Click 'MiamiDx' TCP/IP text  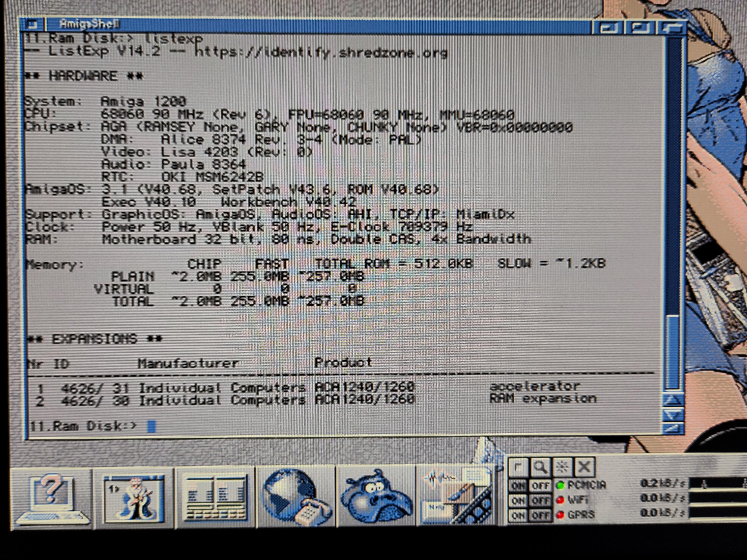coord(485,214)
